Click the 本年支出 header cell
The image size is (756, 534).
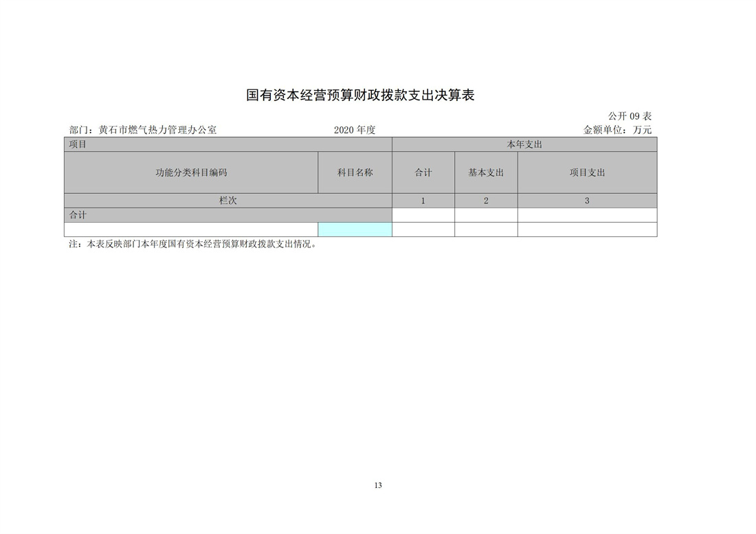click(x=524, y=144)
